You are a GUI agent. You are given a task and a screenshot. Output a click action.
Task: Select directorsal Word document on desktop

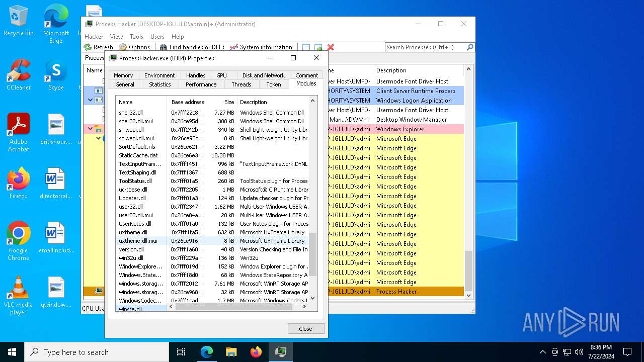coord(56,184)
